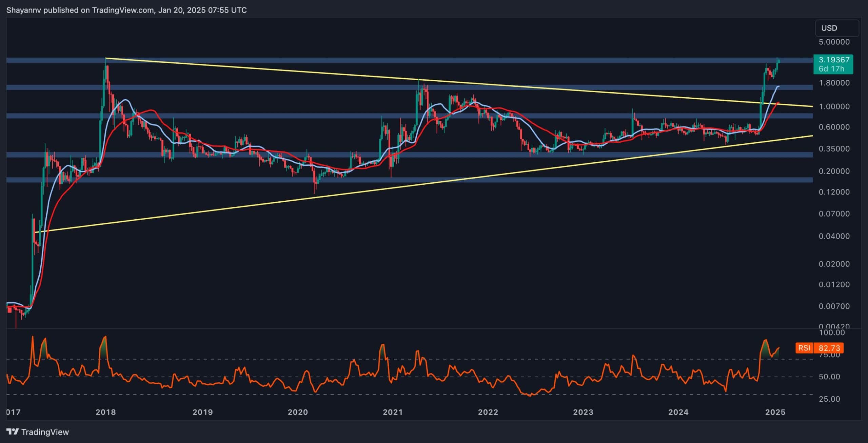
Task: Click the 5.00000 price axis label
Action: 834,42
